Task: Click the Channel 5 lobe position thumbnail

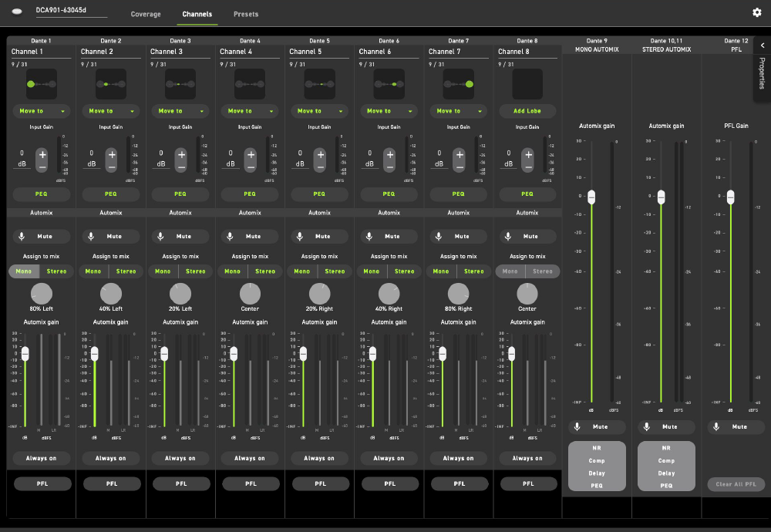Action: [x=319, y=83]
